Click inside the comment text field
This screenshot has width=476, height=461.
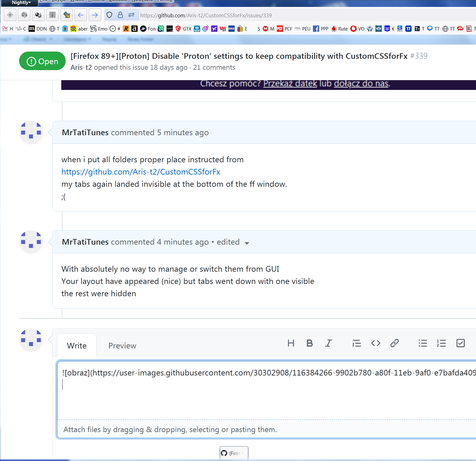(x=220, y=393)
